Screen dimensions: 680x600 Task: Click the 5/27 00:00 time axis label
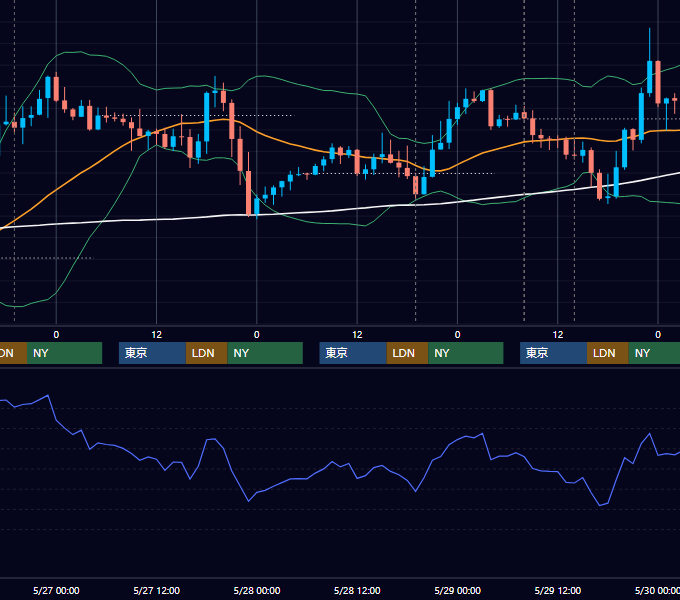coord(56,590)
